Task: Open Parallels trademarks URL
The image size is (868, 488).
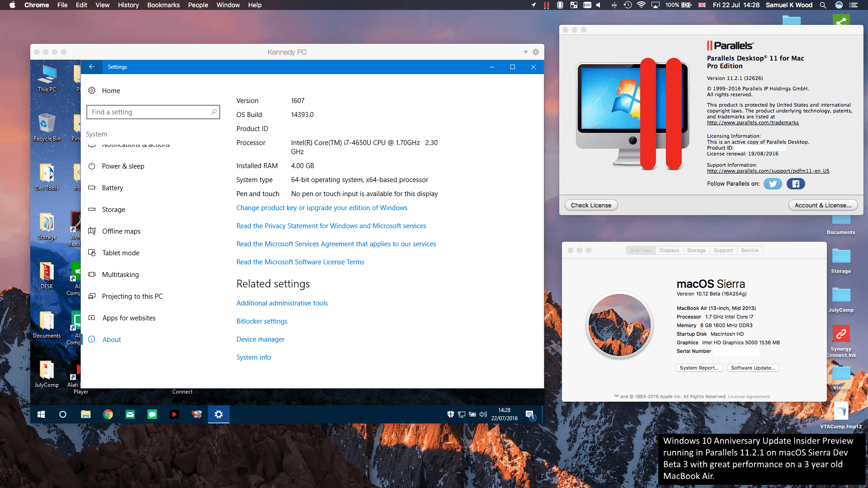Action: point(753,122)
